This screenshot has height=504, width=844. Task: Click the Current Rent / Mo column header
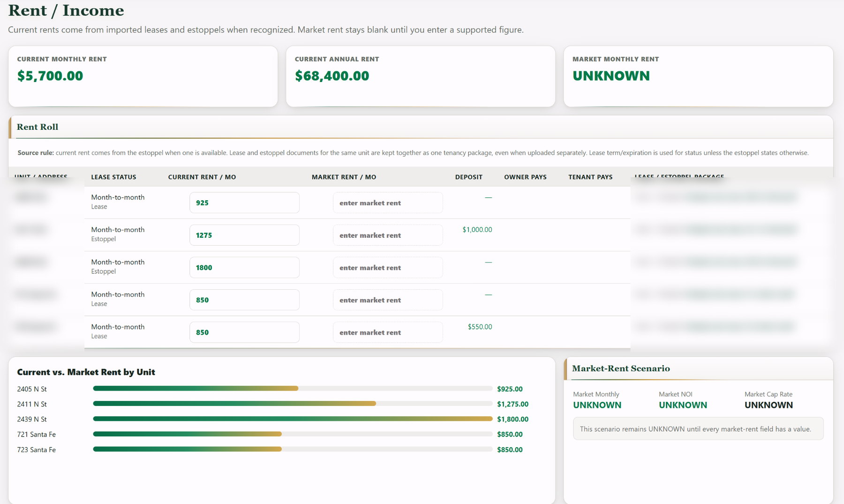point(202,177)
